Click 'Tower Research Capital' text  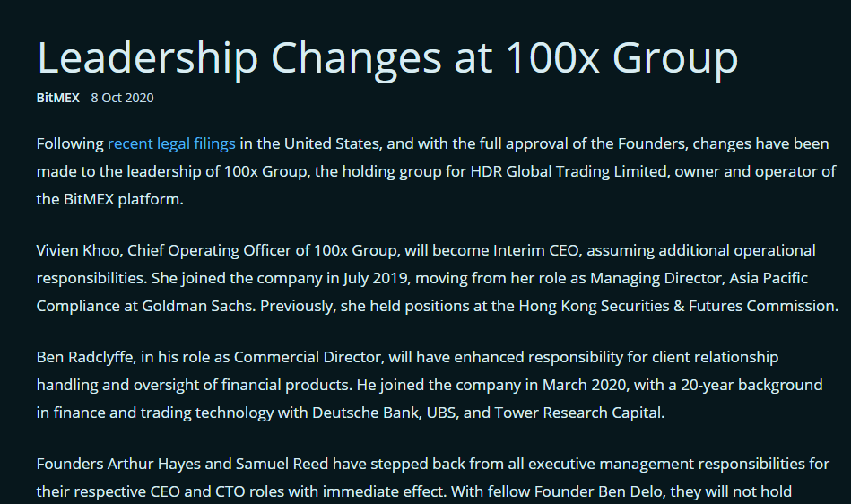(x=577, y=413)
